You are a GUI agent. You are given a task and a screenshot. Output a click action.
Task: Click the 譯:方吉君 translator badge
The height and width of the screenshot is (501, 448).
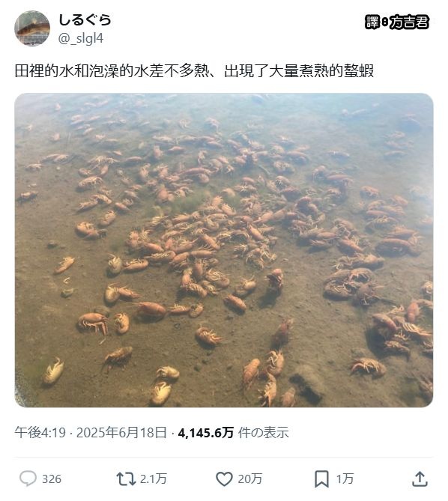tap(396, 22)
